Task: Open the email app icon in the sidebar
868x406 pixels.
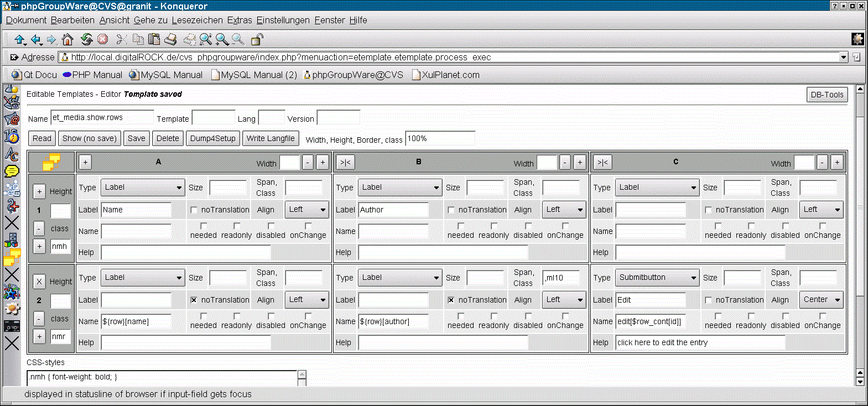Action: click(12, 119)
